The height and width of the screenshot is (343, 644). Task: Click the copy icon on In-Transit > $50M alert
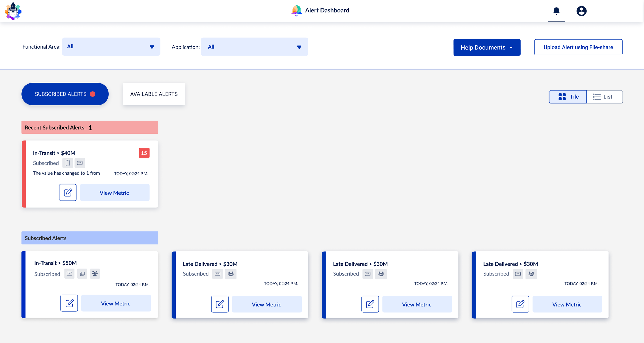82,274
